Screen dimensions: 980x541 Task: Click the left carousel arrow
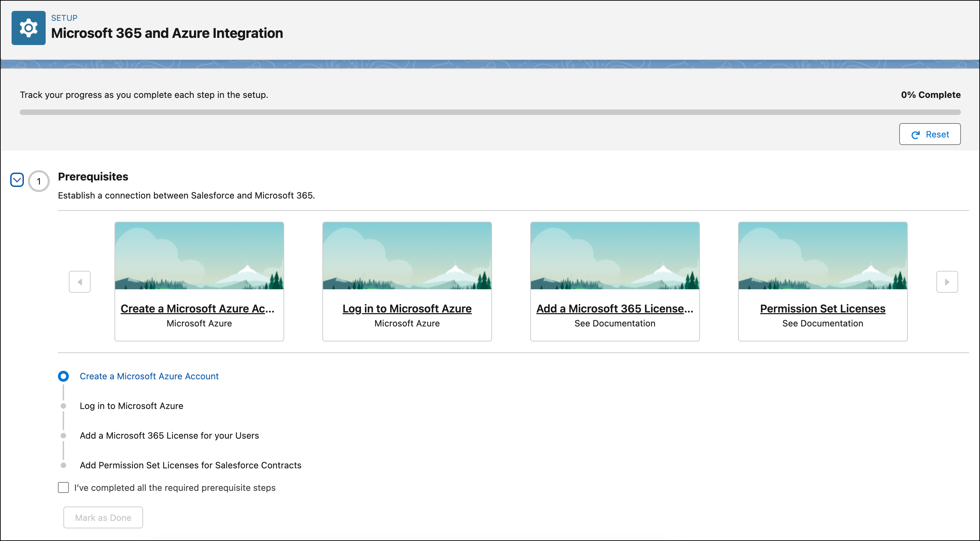tap(79, 282)
